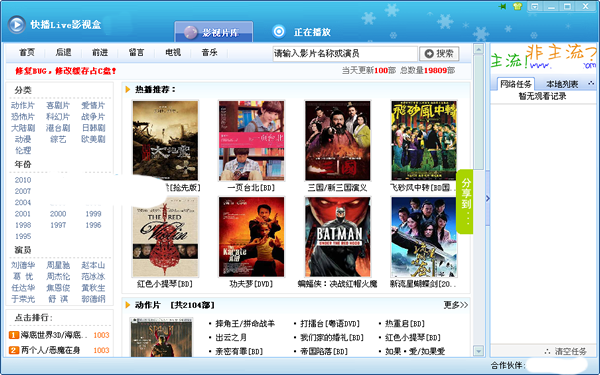Viewport: 600px width, 375px height.
Task: Switch to 网络任务 tab
Action: point(516,84)
